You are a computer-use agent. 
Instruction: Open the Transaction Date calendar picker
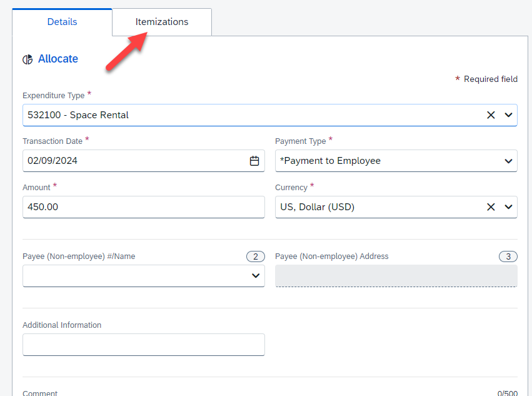pos(254,161)
